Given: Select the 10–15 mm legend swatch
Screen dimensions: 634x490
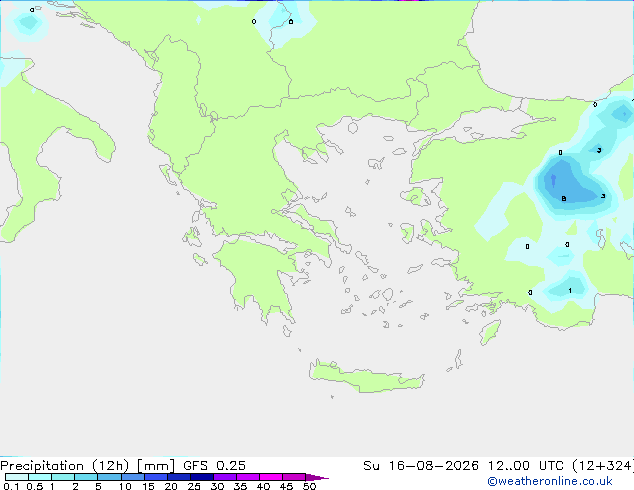Looking at the screenshot, I should pos(133,477).
